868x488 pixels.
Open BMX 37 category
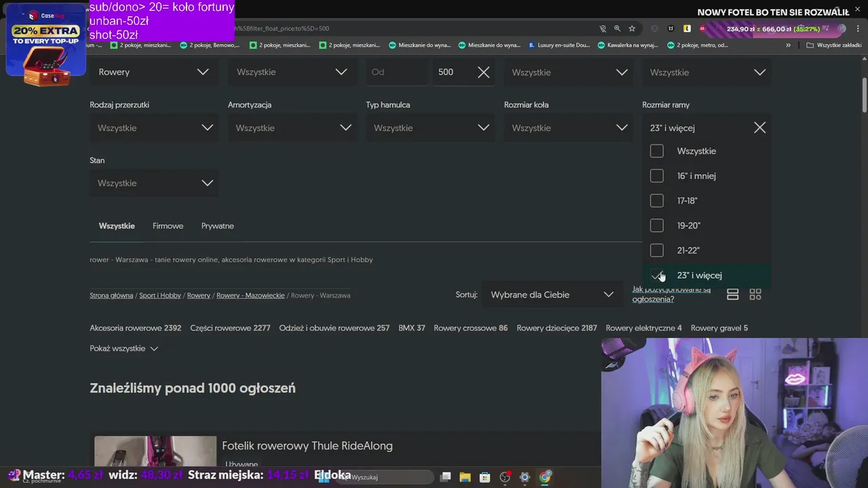click(x=412, y=328)
